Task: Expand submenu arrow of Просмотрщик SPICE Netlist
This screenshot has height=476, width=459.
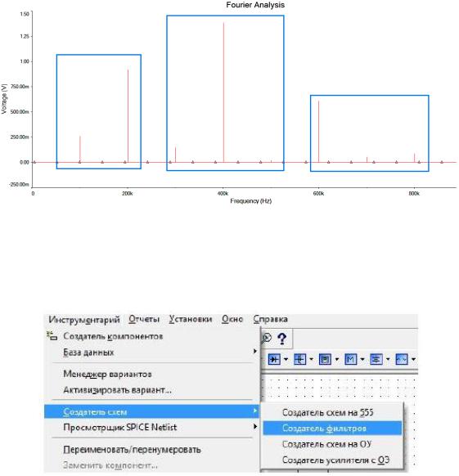Action: click(255, 426)
